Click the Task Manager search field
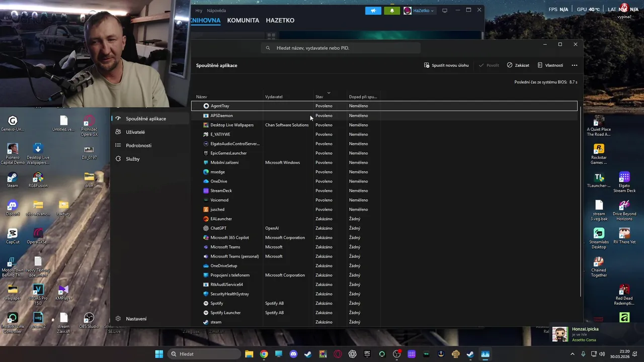Viewport: 644px width, 362px height. [341, 48]
